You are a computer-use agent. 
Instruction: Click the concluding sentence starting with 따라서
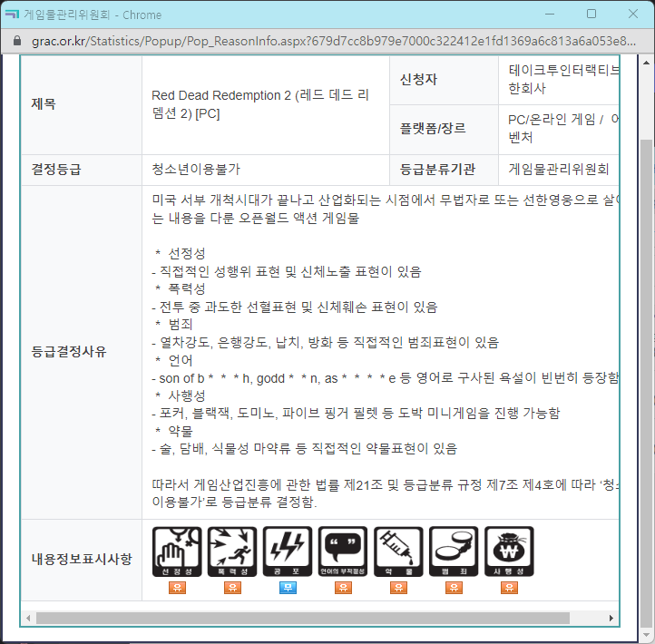click(x=386, y=493)
